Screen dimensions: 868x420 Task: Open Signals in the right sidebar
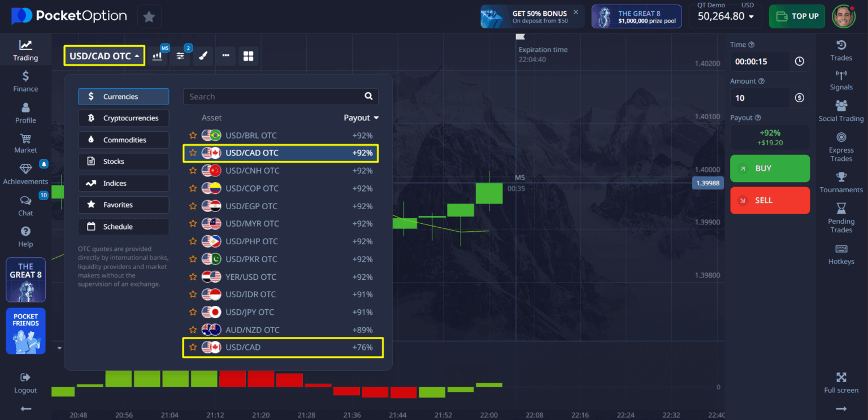(x=841, y=80)
